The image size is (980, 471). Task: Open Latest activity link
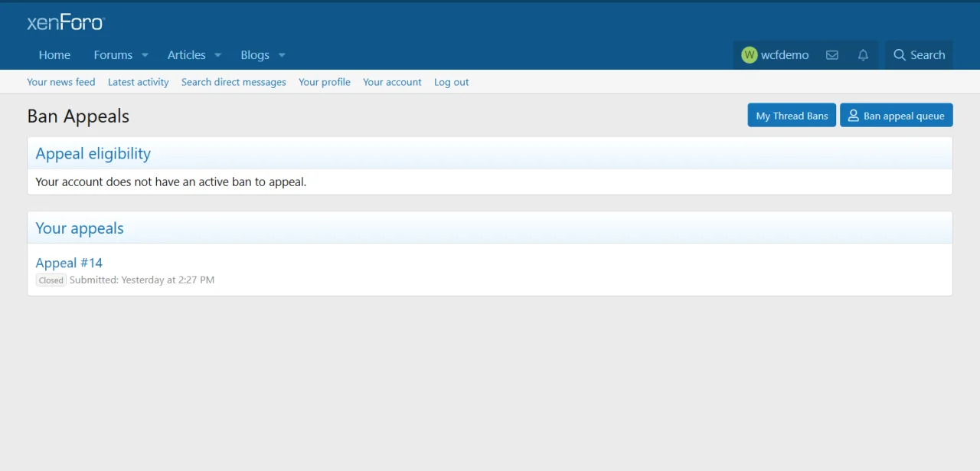139,82
